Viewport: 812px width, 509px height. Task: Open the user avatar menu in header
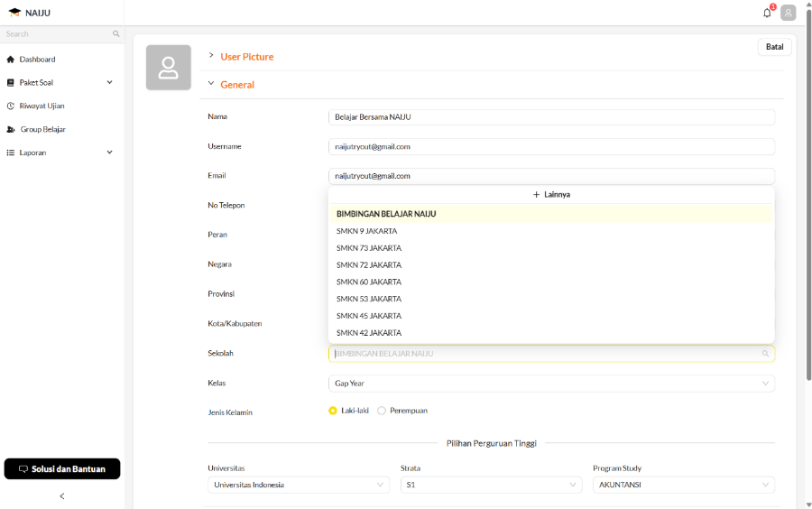tap(789, 13)
